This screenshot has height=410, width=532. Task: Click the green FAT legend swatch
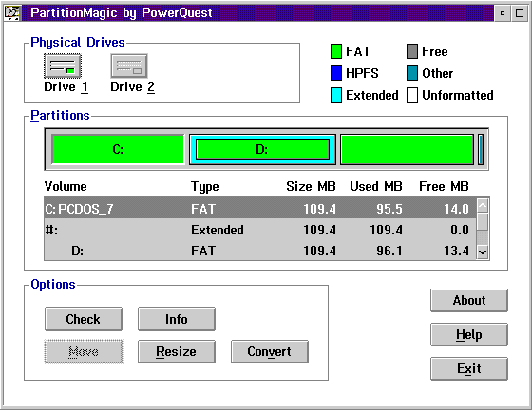pos(336,51)
